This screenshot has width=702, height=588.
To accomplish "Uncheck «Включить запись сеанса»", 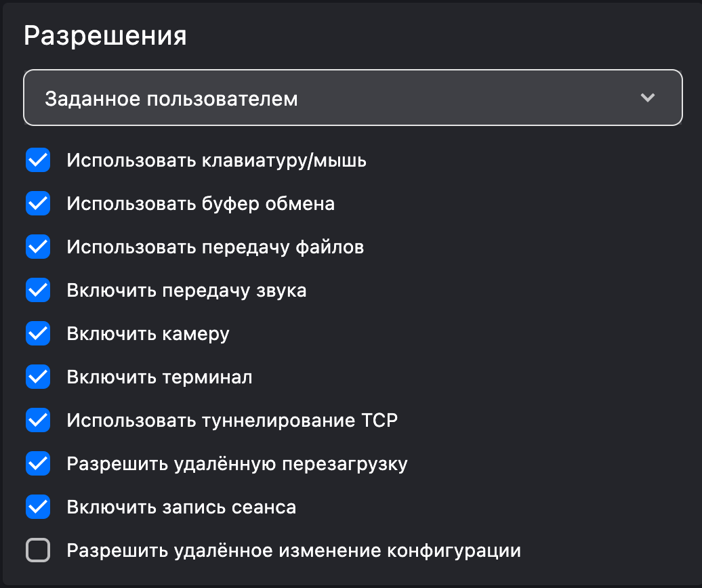I will click(x=38, y=507).
